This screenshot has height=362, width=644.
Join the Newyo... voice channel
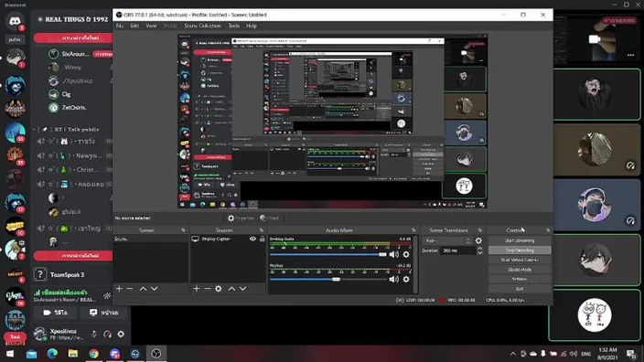coord(74,155)
